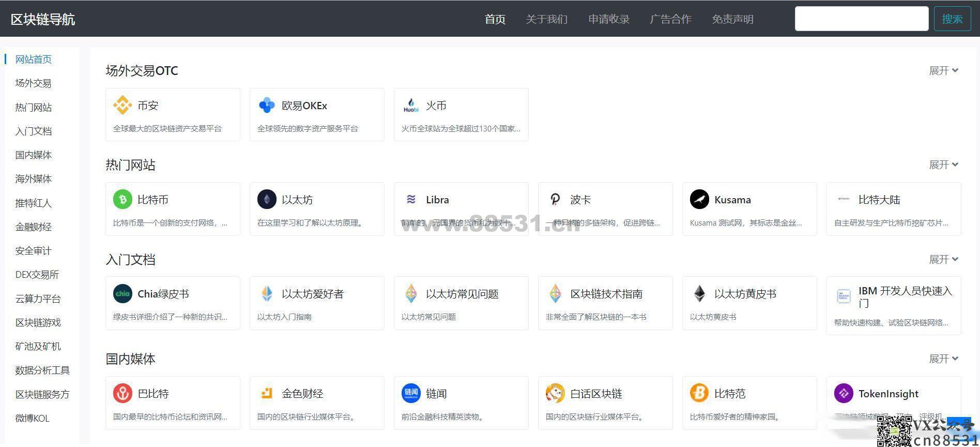980x447 pixels.
Task: Open the Kusama card title text
Action: click(x=732, y=200)
